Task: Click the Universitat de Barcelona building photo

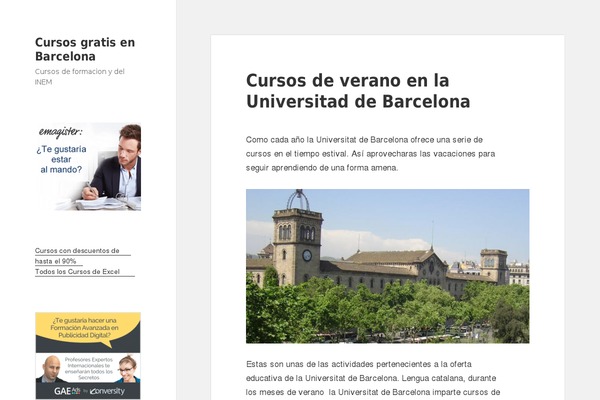Action: [387, 266]
